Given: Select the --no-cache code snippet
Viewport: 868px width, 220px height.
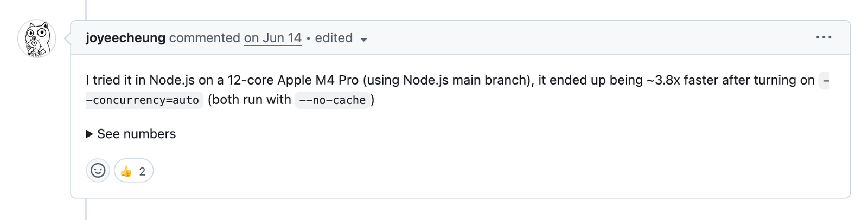Looking at the screenshot, I should pyautogui.click(x=333, y=100).
